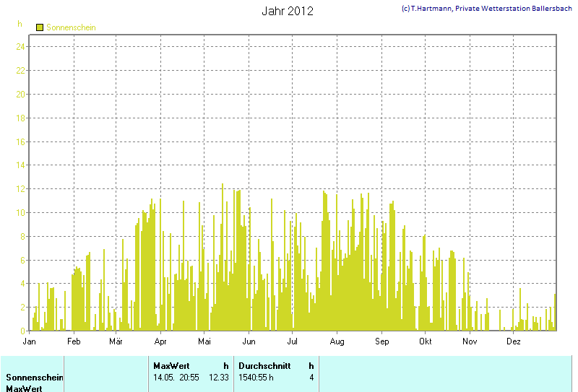Viewport: 578px width, 392px height.
Task: Select the Sonnenschein legend label
Action: click(71, 27)
